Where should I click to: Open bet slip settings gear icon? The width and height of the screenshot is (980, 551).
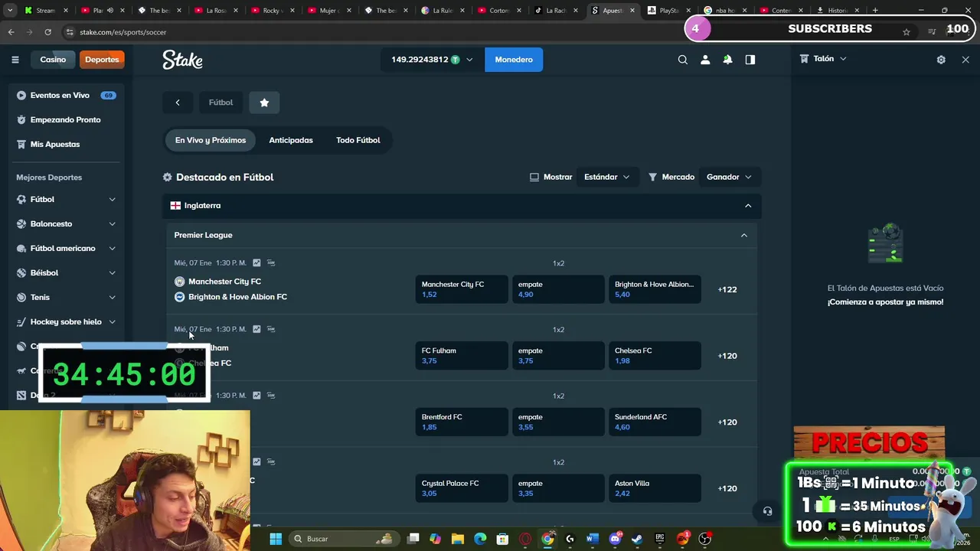941,59
